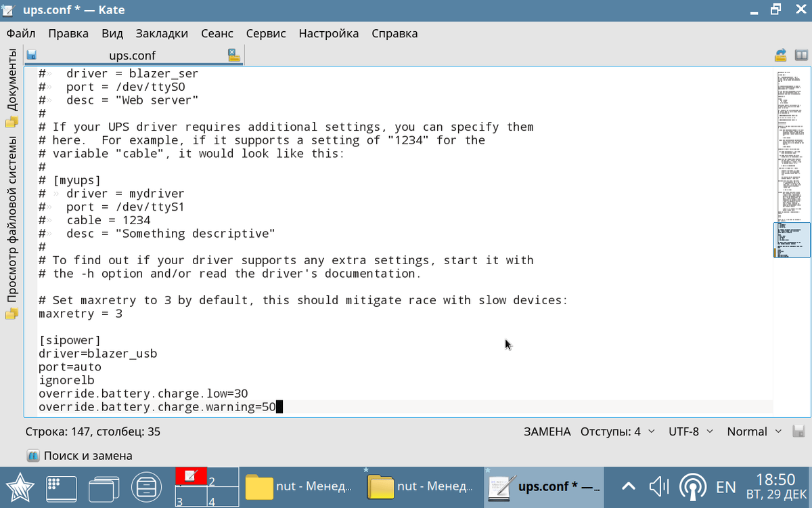Switch to virtual desktop 1 in pager
812x508 pixels.
click(x=191, y=477)
